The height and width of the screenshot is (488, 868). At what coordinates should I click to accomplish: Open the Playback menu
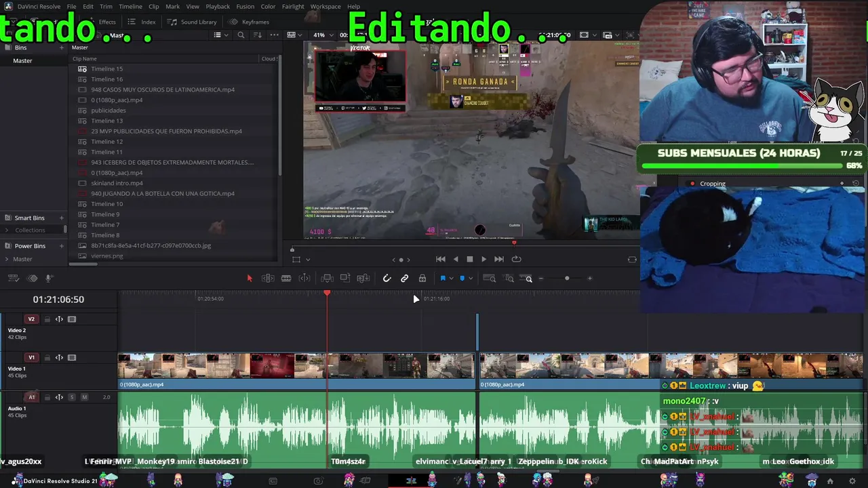coord(218,6)
